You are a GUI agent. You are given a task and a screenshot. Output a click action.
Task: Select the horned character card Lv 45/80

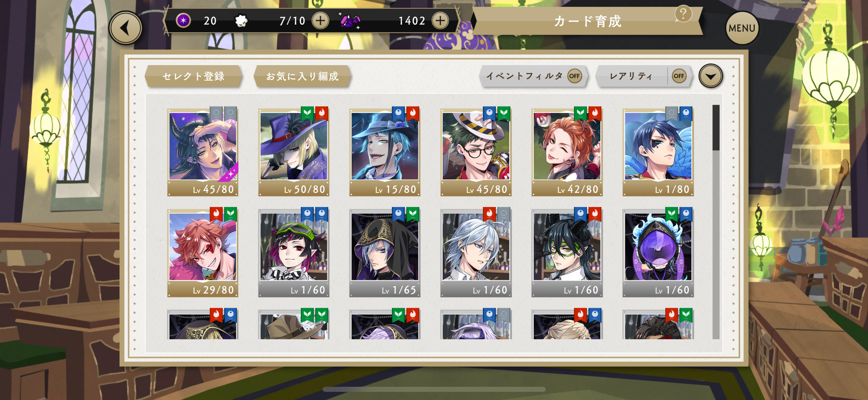click(203, 152)
